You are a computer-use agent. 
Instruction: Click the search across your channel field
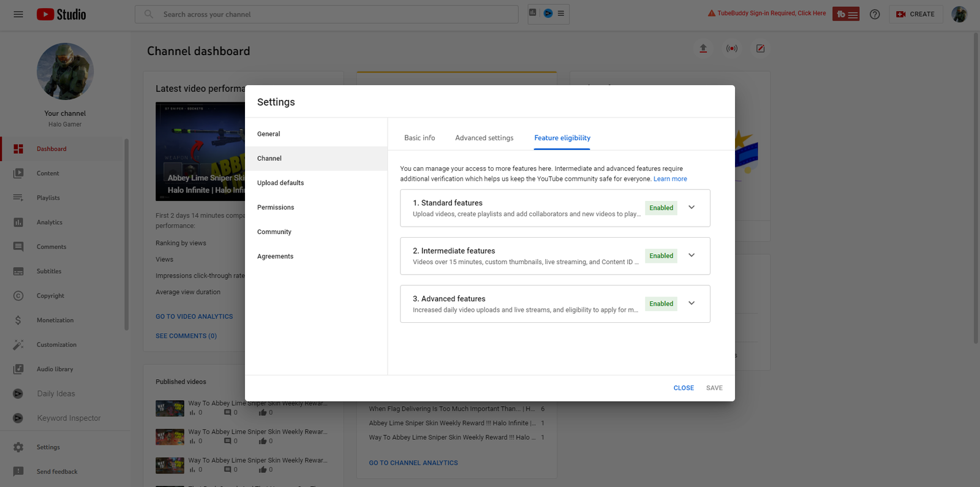click(326, 14)
